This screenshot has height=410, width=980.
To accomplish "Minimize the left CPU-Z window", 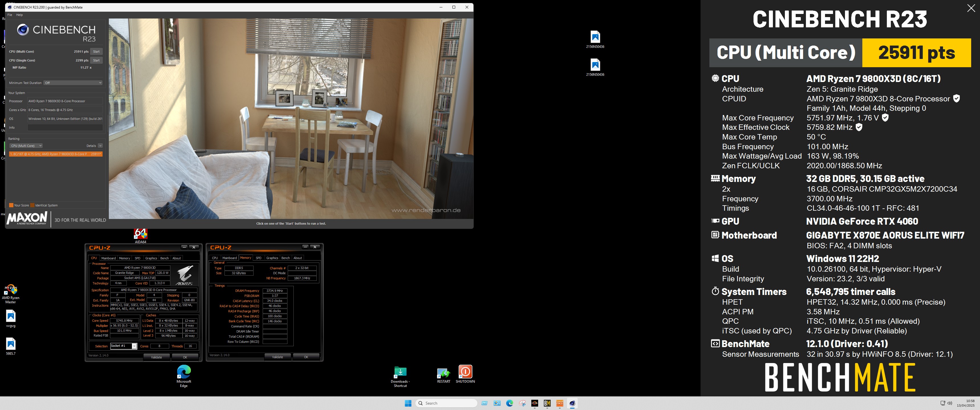I will point(184,247).
